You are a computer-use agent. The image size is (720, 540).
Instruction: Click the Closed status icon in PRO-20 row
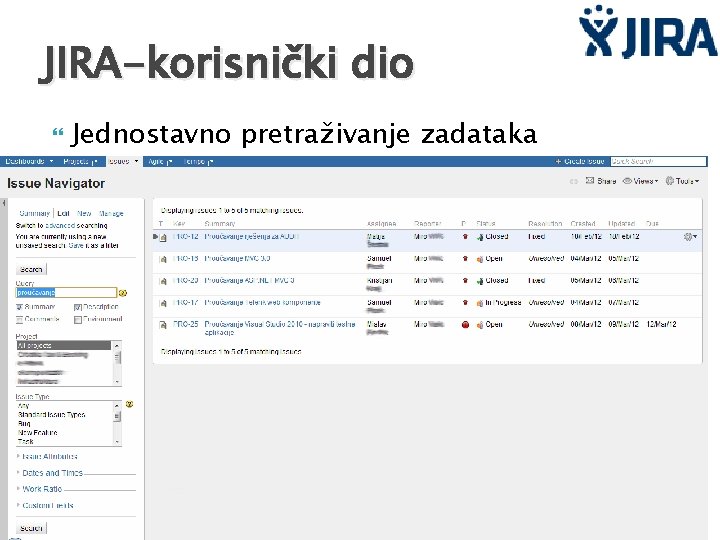pyautogui.click(x=480, y=281)
